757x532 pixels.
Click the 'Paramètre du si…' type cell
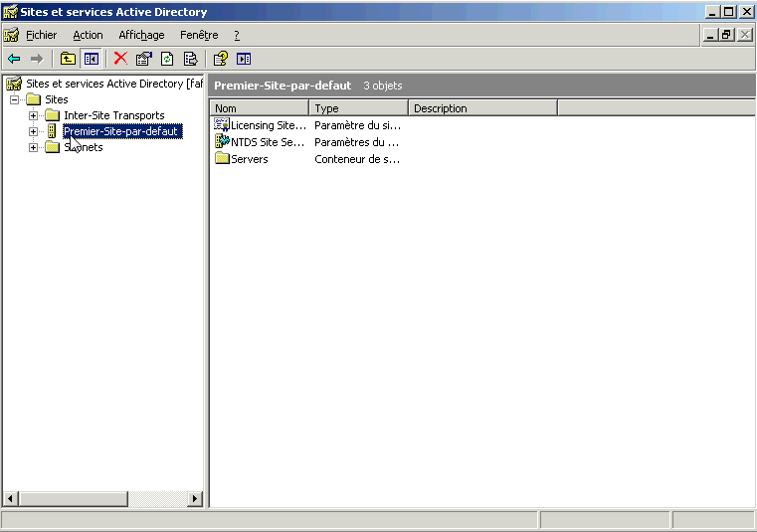357,125
